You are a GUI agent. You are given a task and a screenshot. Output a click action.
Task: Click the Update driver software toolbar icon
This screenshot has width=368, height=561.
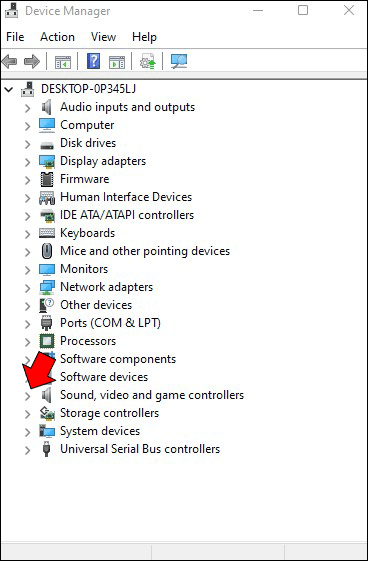(x=148, y=62)
